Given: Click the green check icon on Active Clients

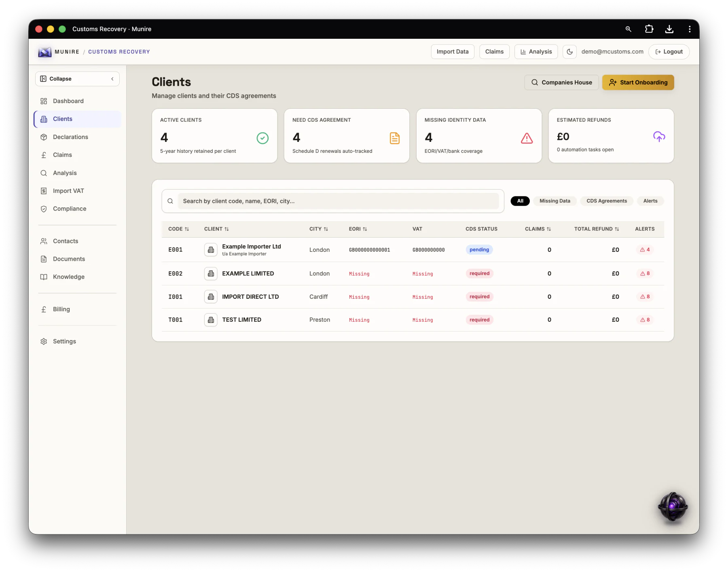Looking at the screenshot, I should tap(262, 138).
